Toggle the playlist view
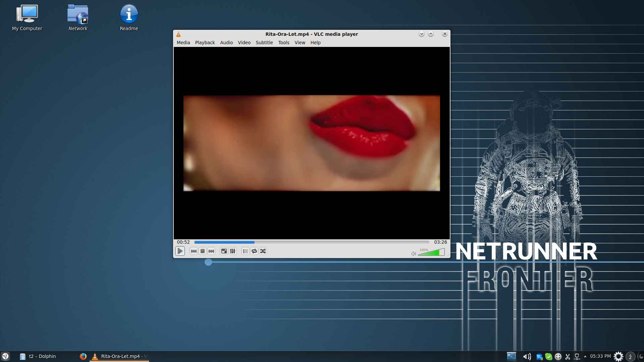The width and height of the screenshot is (644, 362). pos(245,251)
